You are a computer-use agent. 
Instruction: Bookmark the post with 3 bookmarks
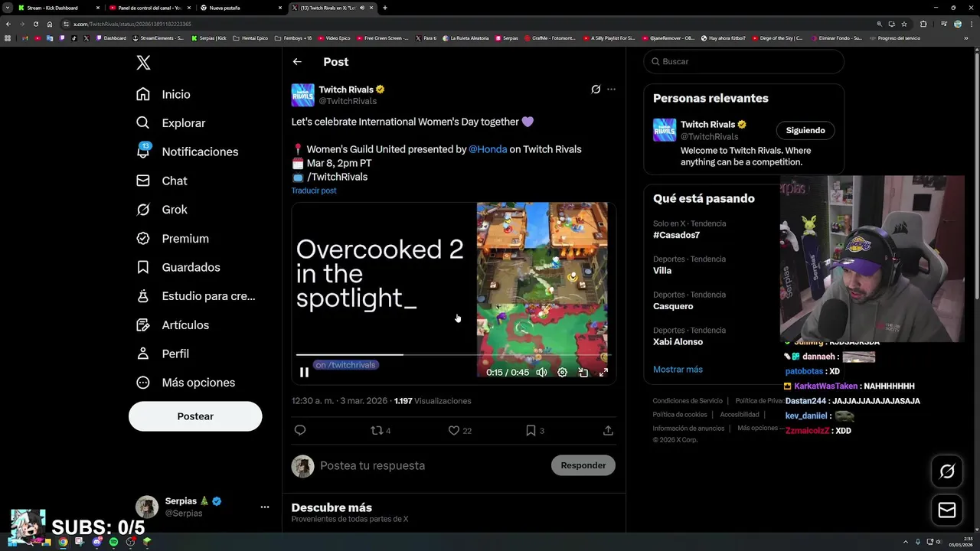tap(534, 431)
